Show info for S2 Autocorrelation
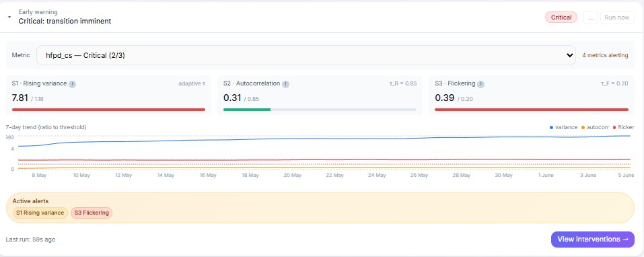This screenshot has width=644, height=257. point(285,83)
